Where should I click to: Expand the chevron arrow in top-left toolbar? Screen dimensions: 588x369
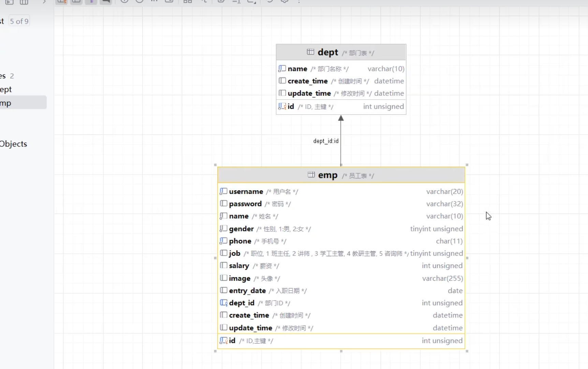tap(44, 2)
